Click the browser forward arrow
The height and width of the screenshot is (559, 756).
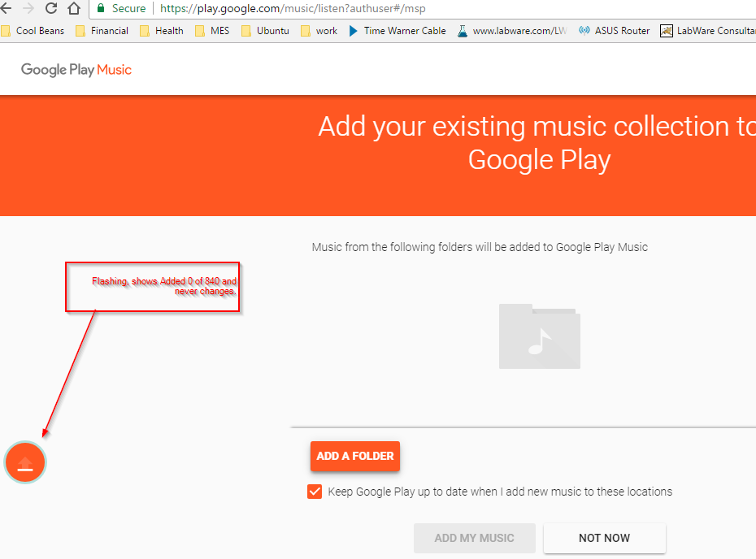pos(28,8)
